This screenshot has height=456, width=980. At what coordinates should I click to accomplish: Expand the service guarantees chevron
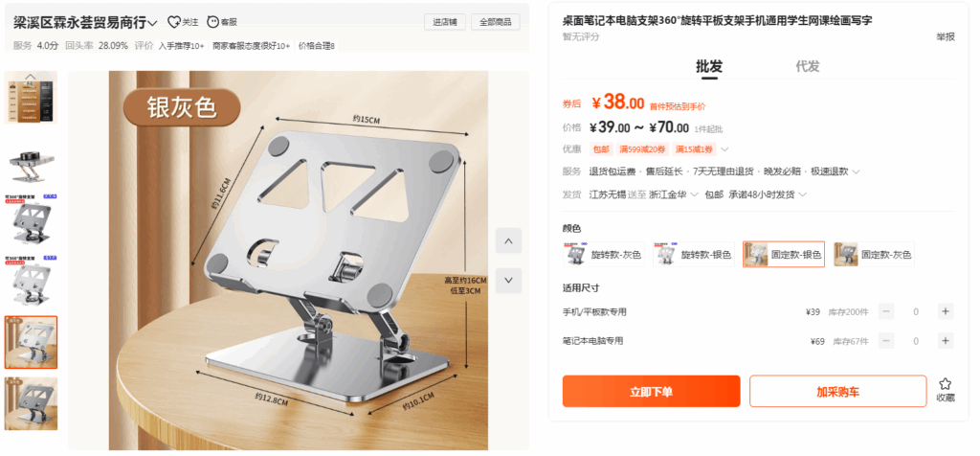(856, 171)
